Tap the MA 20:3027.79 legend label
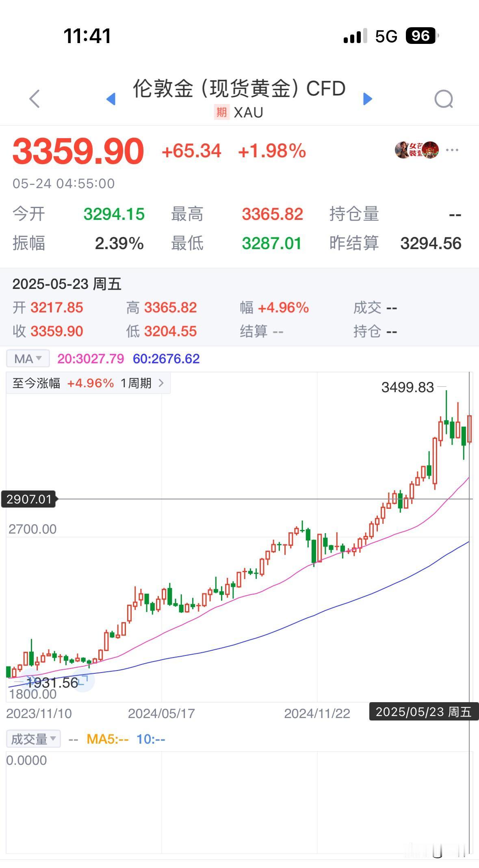Screen dimensions: 479x868 pos(91,358)
